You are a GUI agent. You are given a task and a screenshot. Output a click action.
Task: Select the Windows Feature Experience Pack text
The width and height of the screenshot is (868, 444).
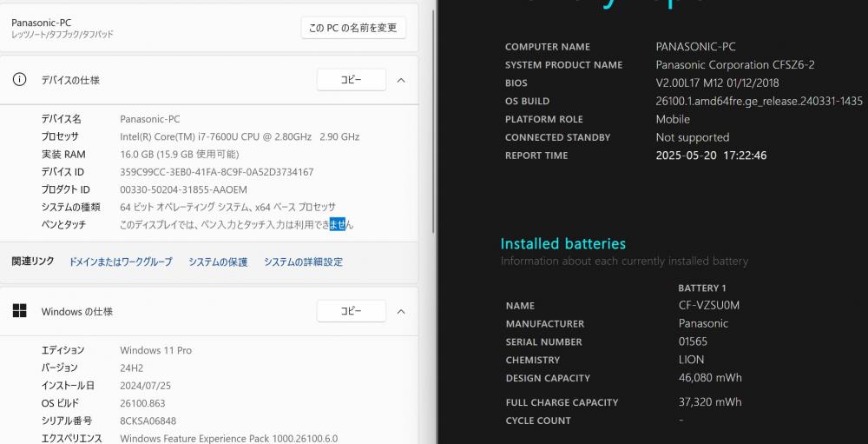click(x=228, y=439)
